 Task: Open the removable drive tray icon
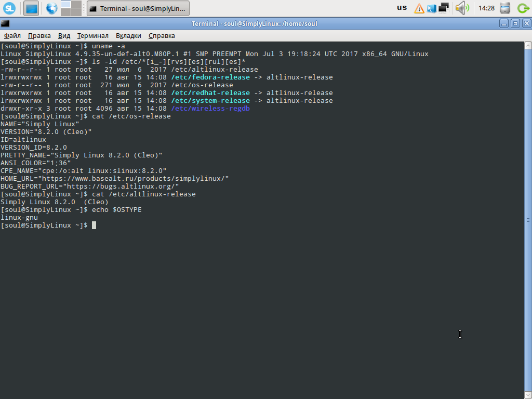pyautogui.click(x=505, y=8)
